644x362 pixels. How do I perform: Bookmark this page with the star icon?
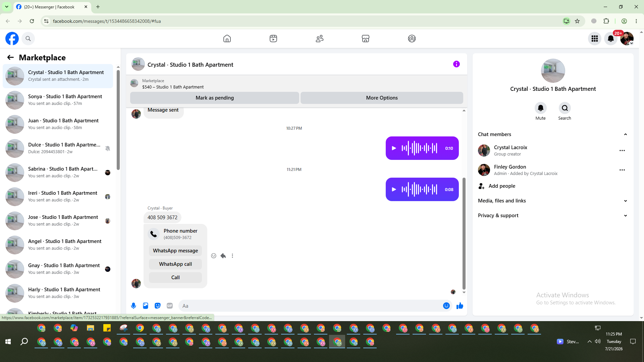coord(577,21)
